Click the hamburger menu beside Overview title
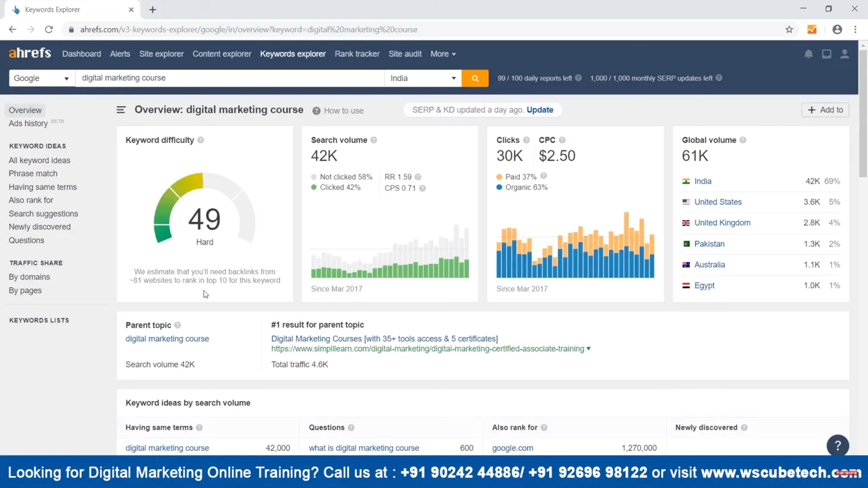 [x=121, y=110]
